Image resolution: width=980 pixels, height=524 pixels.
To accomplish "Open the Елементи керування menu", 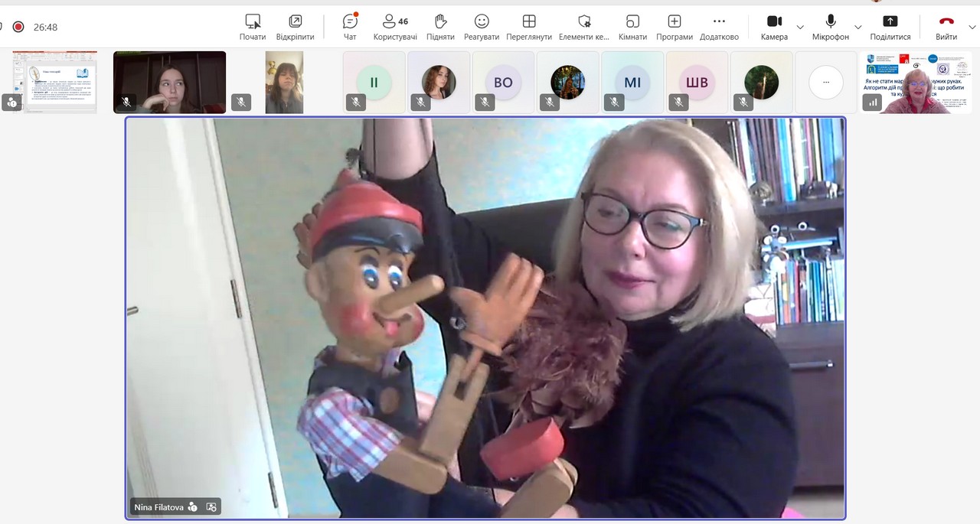I will click(584, 27).
